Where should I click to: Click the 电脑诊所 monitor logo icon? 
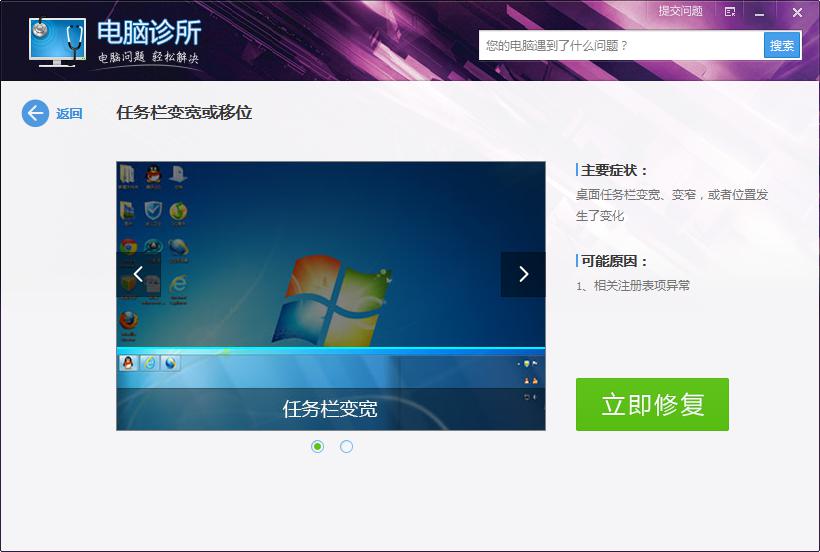pyautogui.click(x=56, y=42)
